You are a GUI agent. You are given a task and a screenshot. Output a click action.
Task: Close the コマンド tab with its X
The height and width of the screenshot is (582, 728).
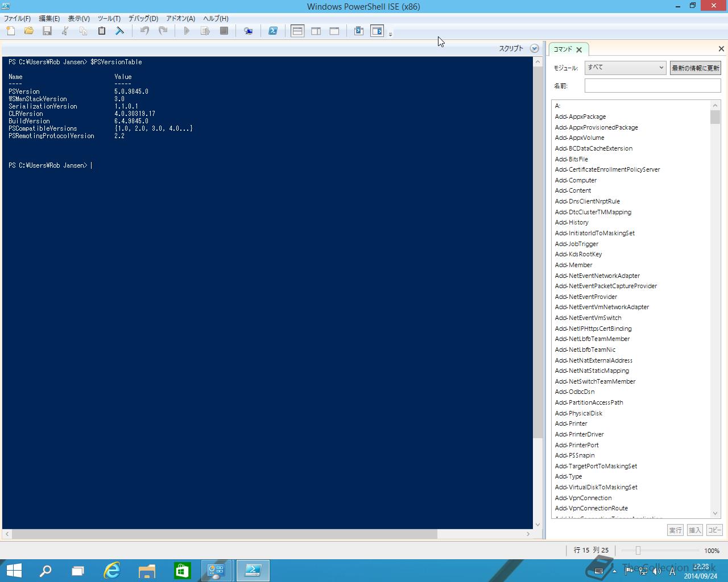[580, 49]
